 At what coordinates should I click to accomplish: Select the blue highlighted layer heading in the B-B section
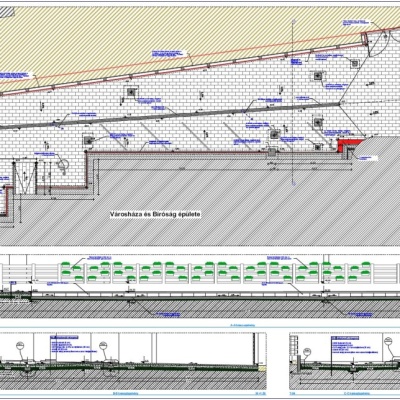tap(65, 338)
